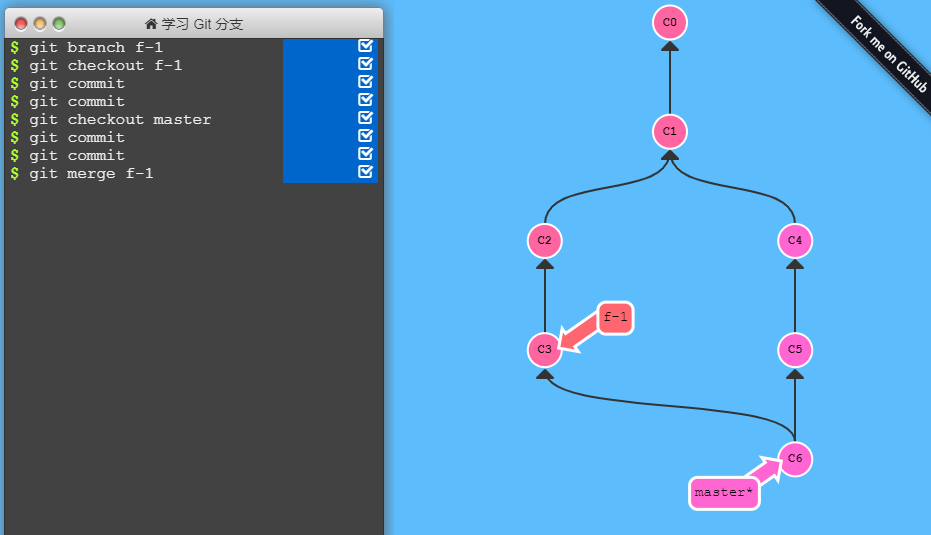The width and height of the screenshot is (931, 535).
Task: Click the 'git checkout master' command text
Action: coord(120,119)
